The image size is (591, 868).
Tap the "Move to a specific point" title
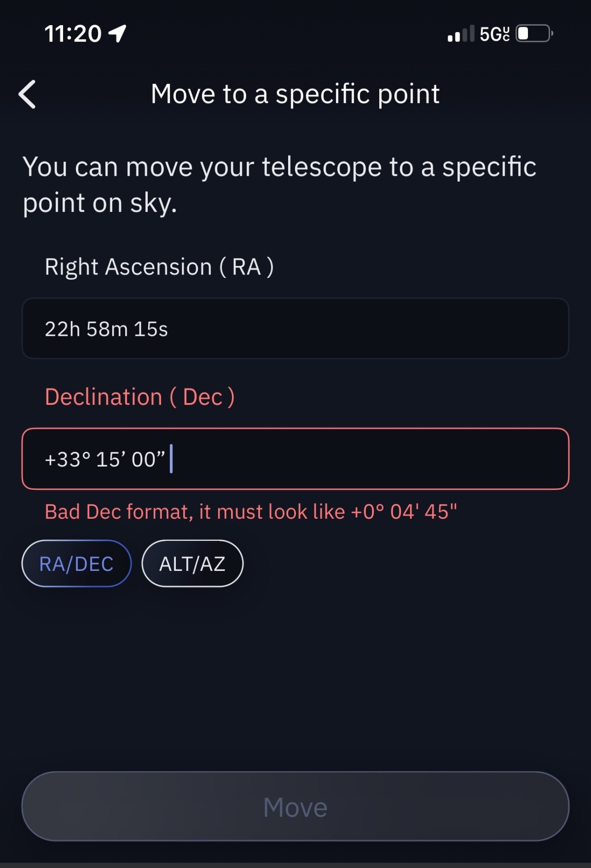click(x=295, y=94)
